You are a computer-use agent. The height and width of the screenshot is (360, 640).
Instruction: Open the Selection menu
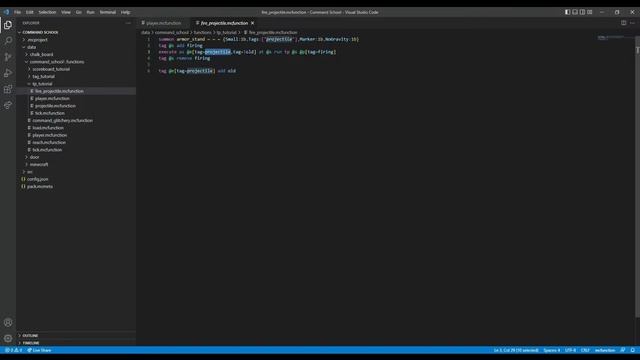47,12
